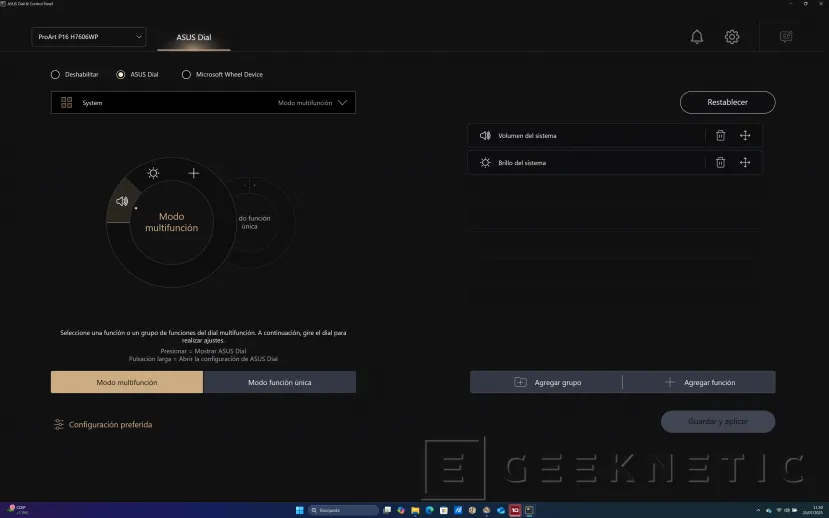Click Guardar y aplicar button
The image size is (829, 518).
(718, 421)
